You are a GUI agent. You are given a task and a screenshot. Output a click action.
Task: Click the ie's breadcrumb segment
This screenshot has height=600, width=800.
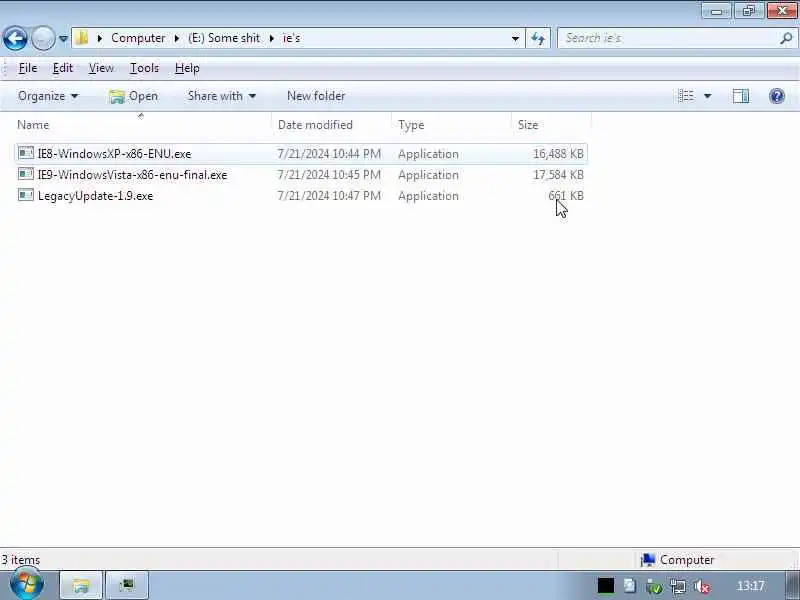(x=291, y=38)
